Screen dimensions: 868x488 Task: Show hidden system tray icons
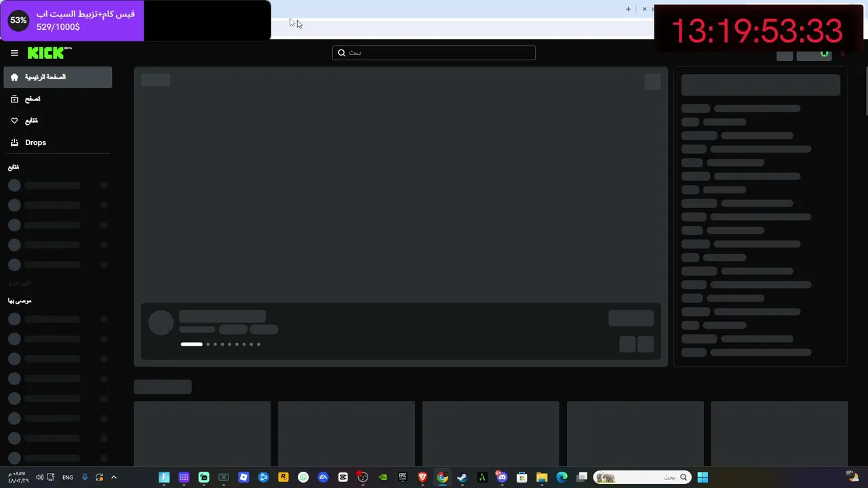114,477
